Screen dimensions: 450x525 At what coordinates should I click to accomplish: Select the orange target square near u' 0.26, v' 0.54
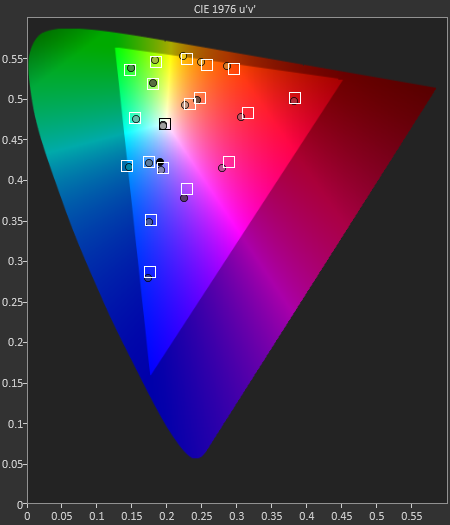pyautogui.click(x=207, y=65)
